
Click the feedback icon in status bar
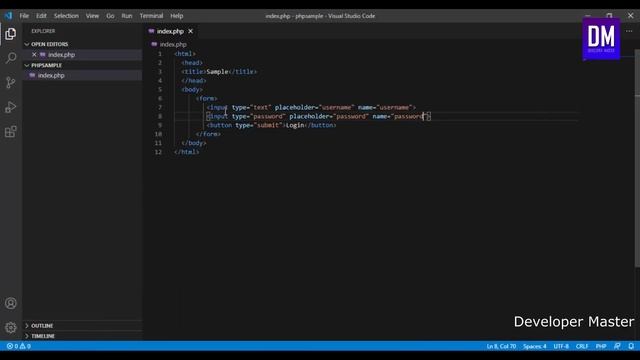(x=617, y=346)
